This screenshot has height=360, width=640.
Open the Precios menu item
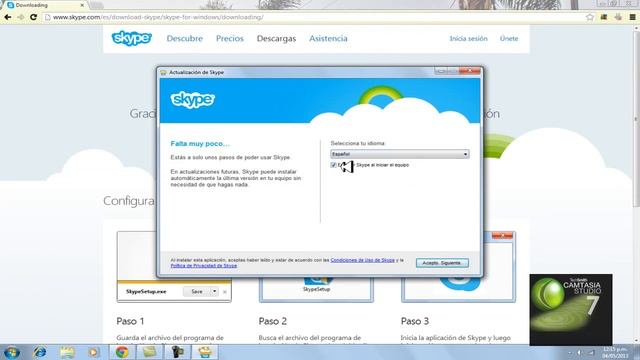coord(230,38)
